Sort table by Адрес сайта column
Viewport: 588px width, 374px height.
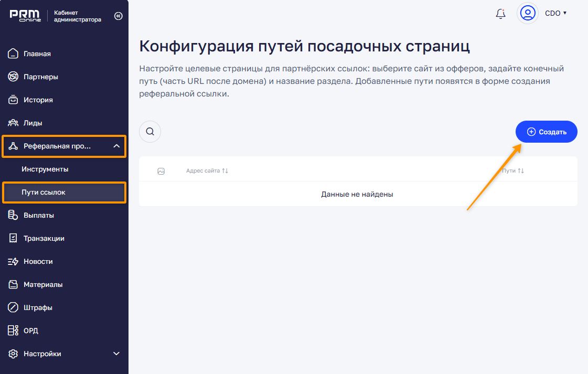coord(207,171)
